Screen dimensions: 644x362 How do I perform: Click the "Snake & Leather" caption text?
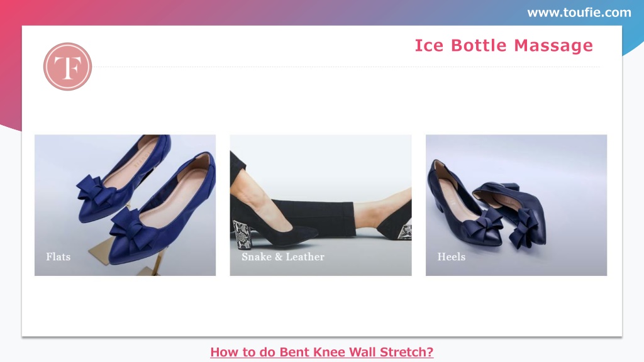[283, 257]
